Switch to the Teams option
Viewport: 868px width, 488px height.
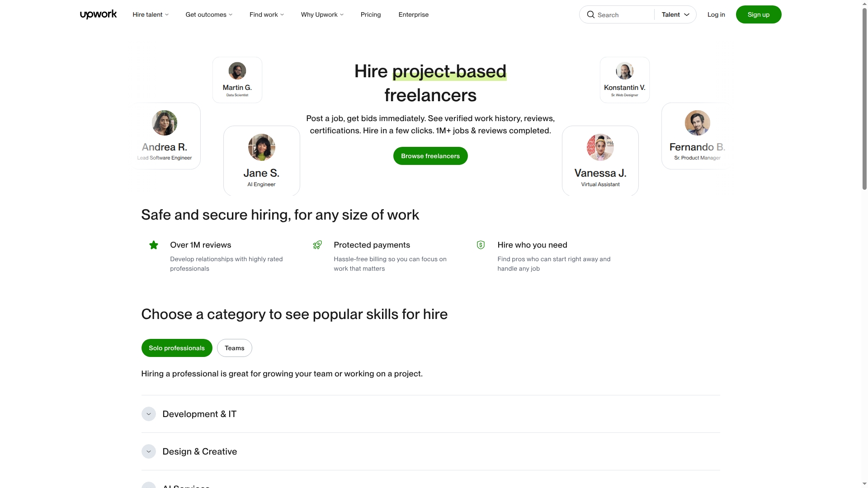pos(235,348)
